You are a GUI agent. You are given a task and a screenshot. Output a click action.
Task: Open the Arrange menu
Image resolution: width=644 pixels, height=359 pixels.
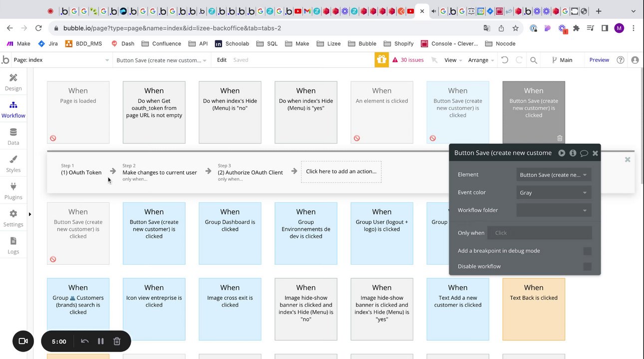pyautogui.click(x=481, y=60)
